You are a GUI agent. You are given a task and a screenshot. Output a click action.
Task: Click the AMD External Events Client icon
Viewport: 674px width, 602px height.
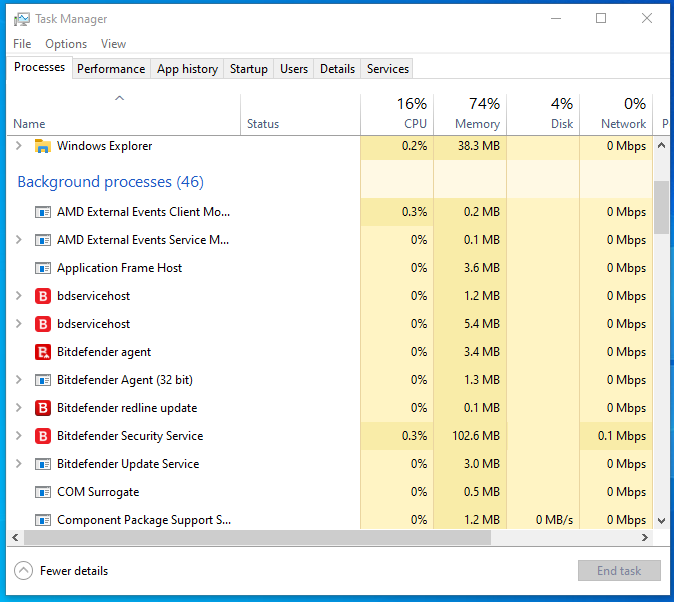click(43, 212)
